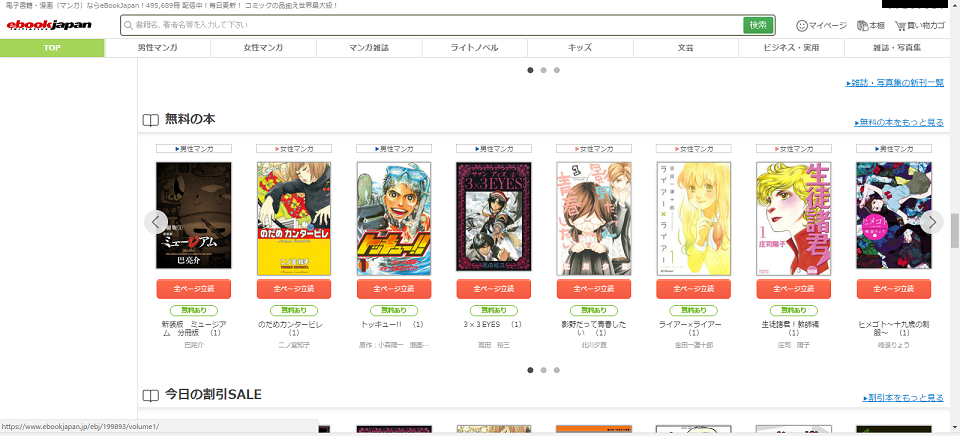Viewport: 960px width, 436px height.
Task: Open マイページ smiley icon
Action: pos(801,26)
